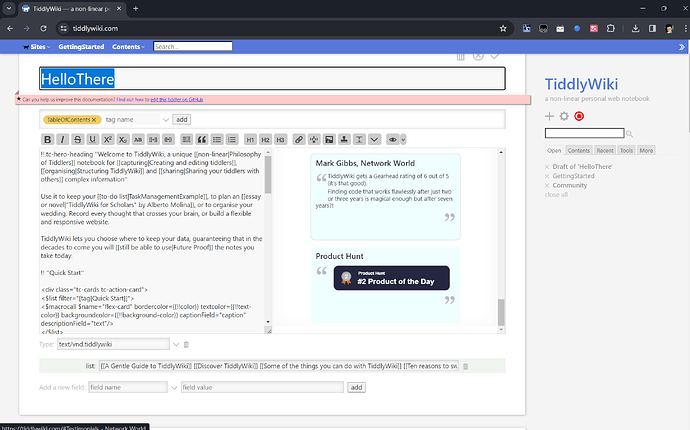Apply strikethrough formatting

click(x=77, y=140)
